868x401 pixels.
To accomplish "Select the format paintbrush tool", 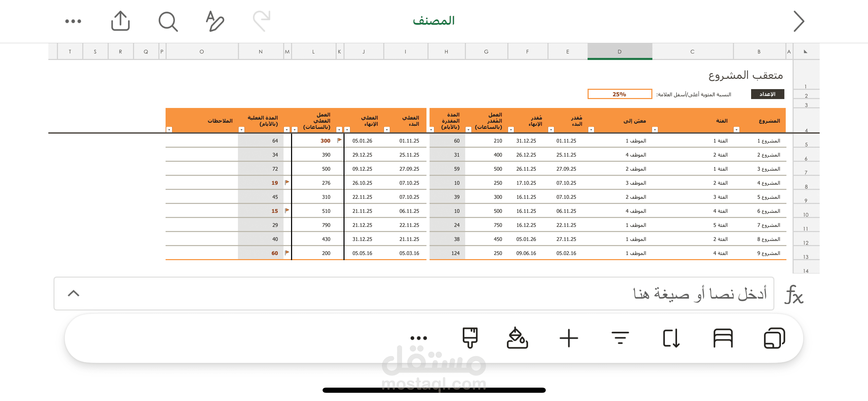I will [x=470, y=338].
